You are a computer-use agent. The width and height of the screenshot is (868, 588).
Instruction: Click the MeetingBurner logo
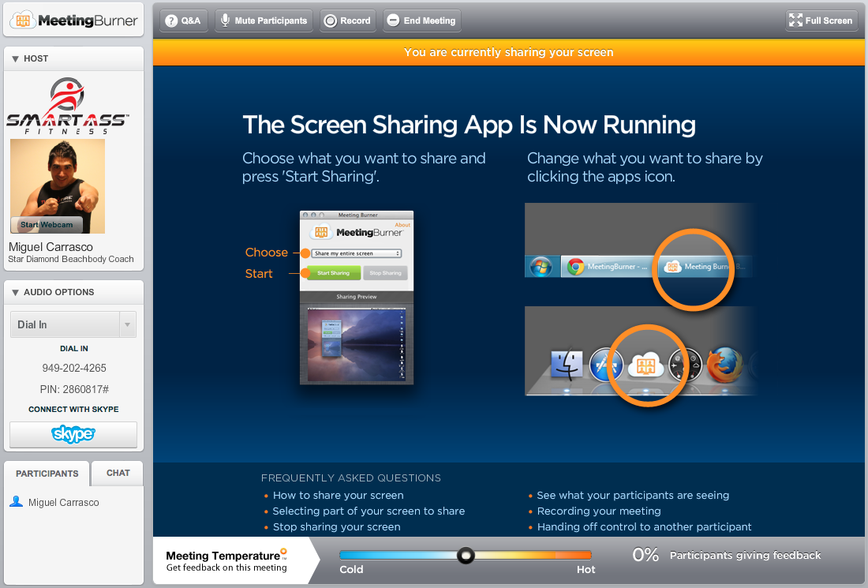pos(73,21)
